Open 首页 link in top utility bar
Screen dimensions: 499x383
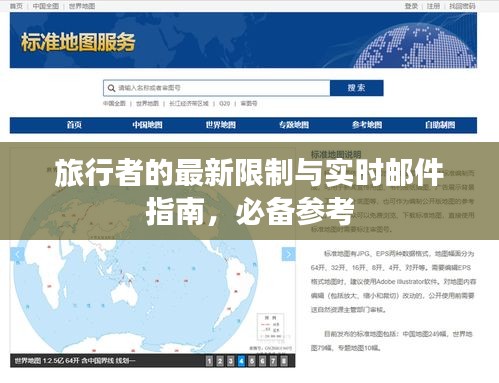16,6
